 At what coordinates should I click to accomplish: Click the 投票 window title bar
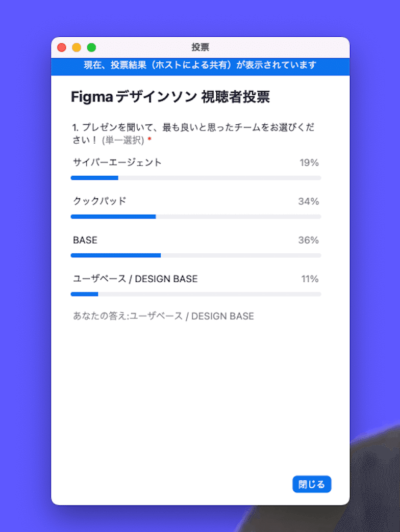201,47
